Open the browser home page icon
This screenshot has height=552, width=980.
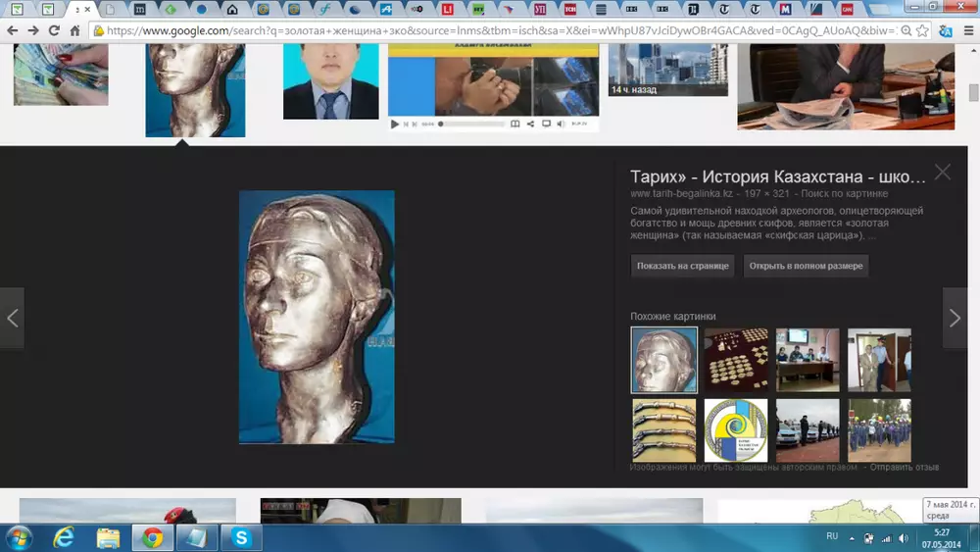tap(74, 30)
